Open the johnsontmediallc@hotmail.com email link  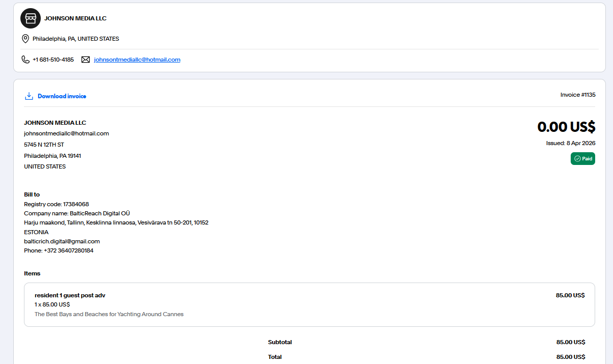coord(137,60)
